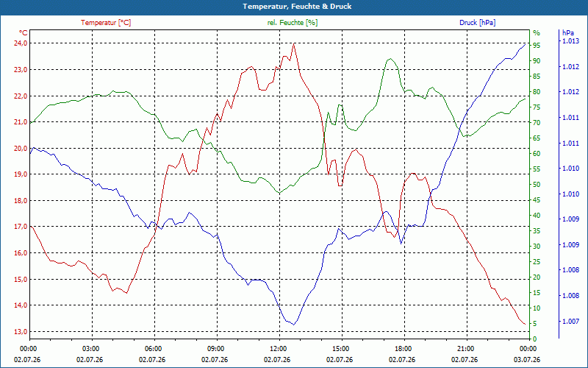Click the 95 humidity axis value
The height and width of the screenshot is (368, 588).
[x=537, y=45]
